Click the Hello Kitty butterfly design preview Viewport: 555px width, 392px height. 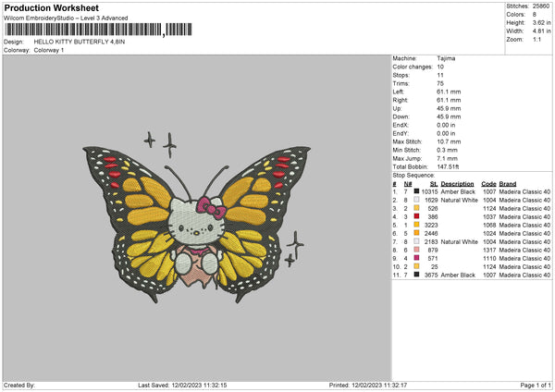pyautogui.click(x=196, y=217)
